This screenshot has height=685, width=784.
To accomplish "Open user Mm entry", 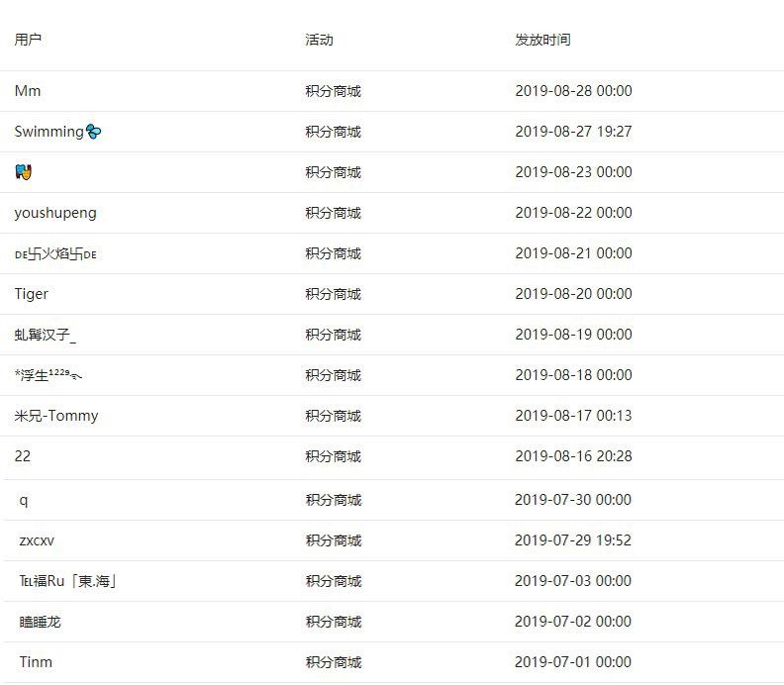I will [28, 91].
